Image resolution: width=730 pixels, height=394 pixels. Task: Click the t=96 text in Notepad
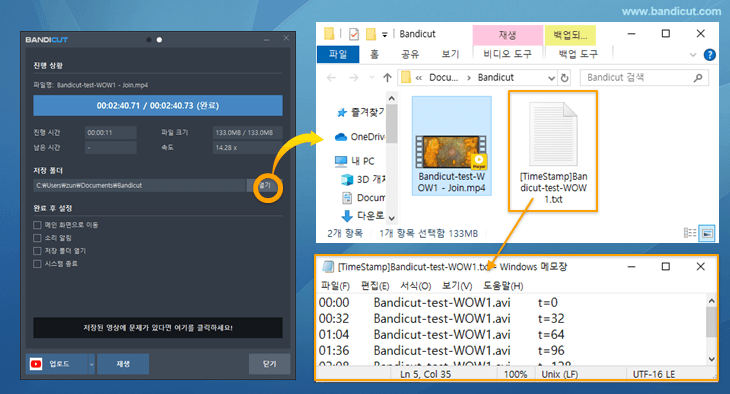click(x=551, y=351)
